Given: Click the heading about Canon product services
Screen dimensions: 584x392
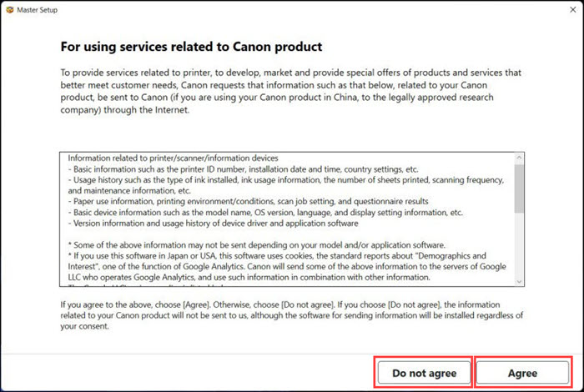Looking at the screenshot, I should coord(191,47).
